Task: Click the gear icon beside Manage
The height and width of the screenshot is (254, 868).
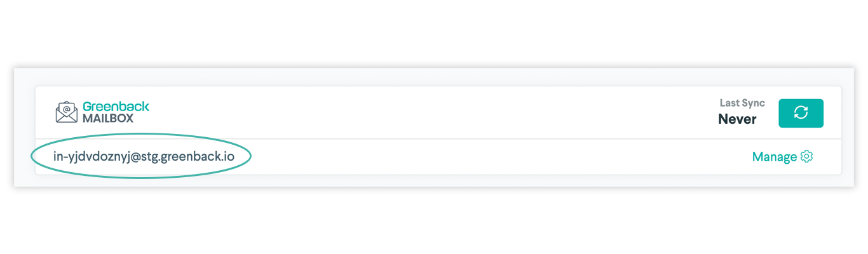Action: (x=807, y=156)
